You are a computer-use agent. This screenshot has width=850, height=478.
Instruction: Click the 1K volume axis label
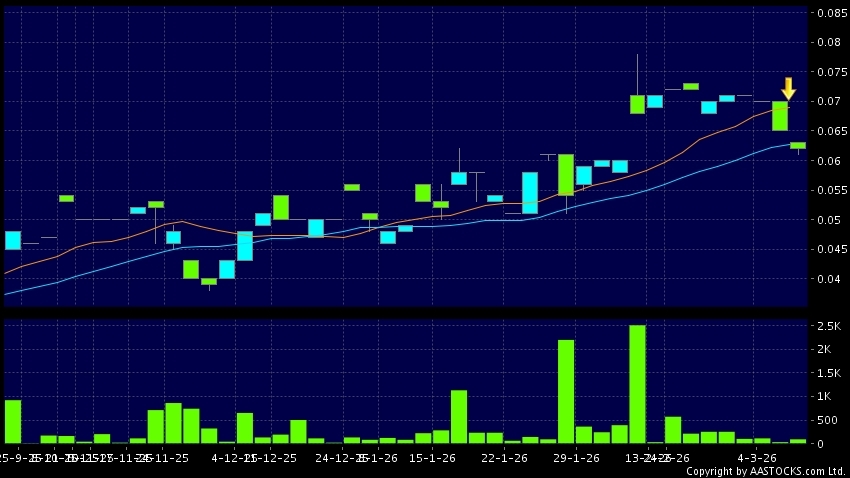tap(826, 397)
